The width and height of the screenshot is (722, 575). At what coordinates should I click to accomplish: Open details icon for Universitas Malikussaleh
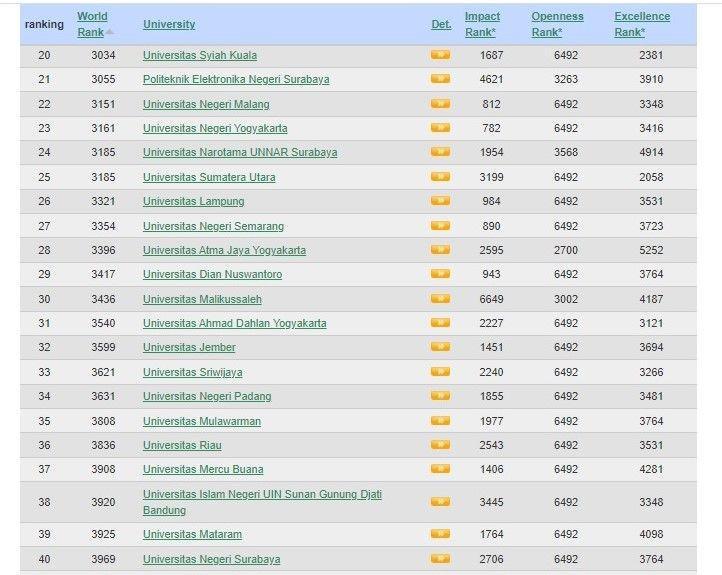coord(440,299)
